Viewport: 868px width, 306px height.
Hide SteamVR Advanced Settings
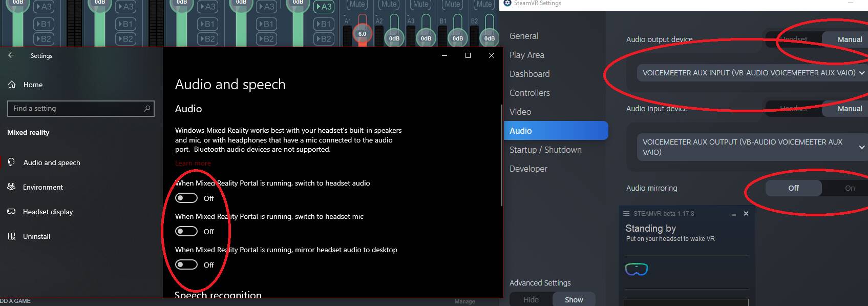[x=531, y=300]
